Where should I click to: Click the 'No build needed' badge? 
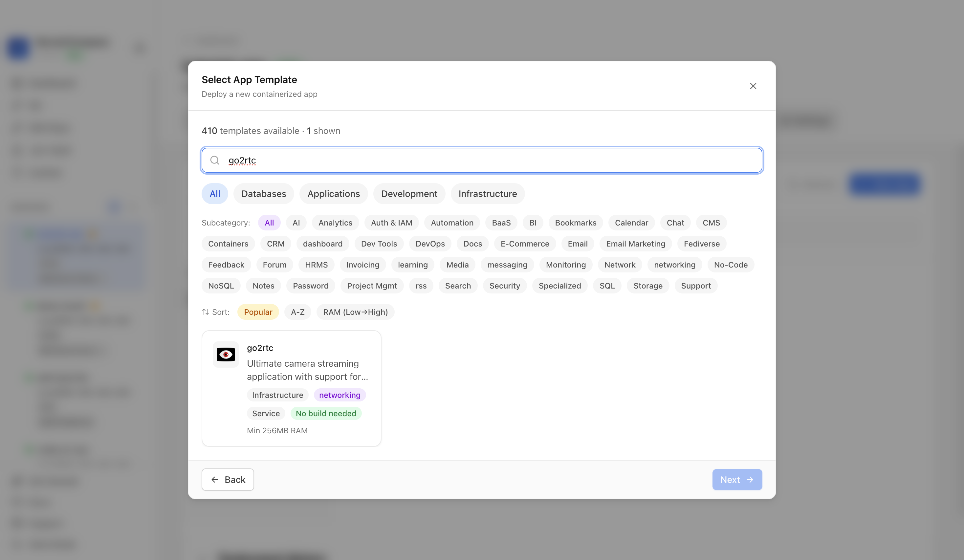click(x=326, y=413)
